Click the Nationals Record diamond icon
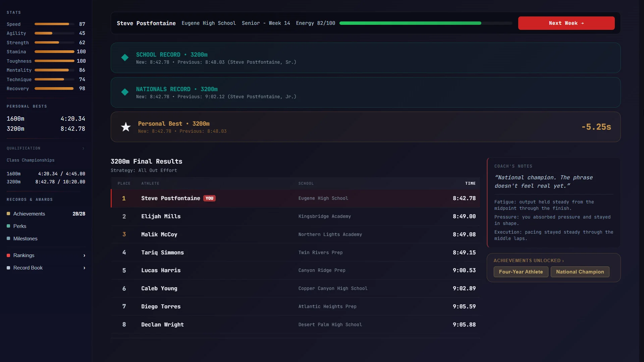Screen dimensions: 644x362 click(x=125, y=92)
